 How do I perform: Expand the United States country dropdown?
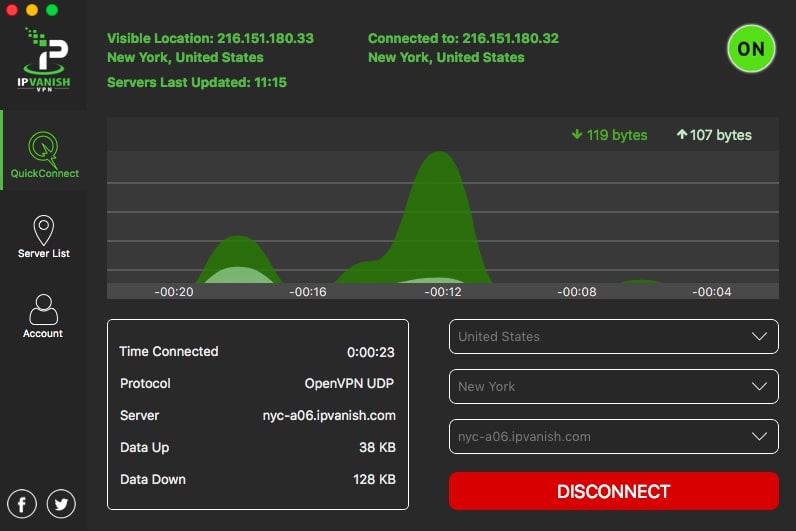click(614, 337)
